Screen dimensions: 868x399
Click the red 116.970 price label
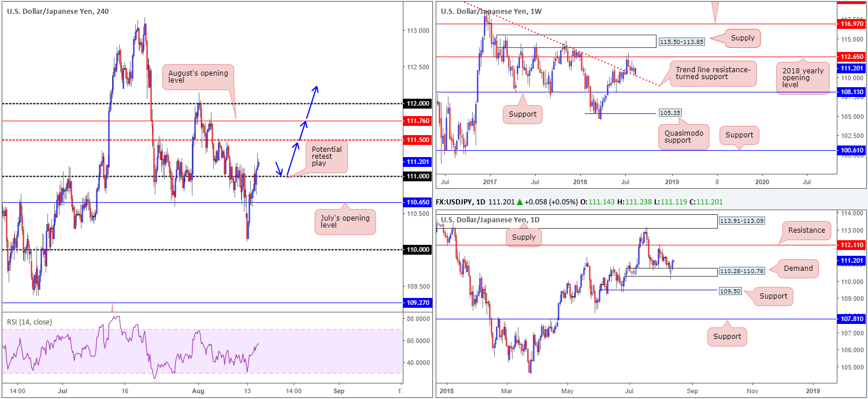pyautogui.click(x=852, y=24)
